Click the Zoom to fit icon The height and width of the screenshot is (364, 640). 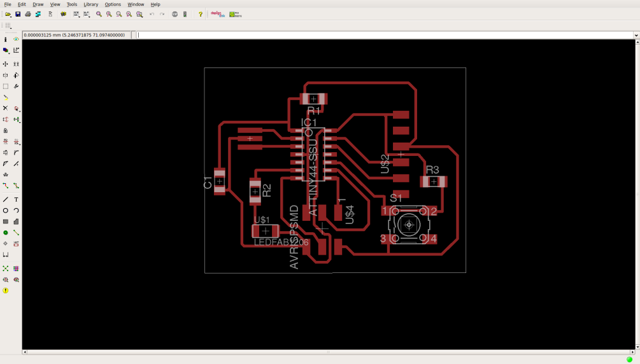pos(99,14)
